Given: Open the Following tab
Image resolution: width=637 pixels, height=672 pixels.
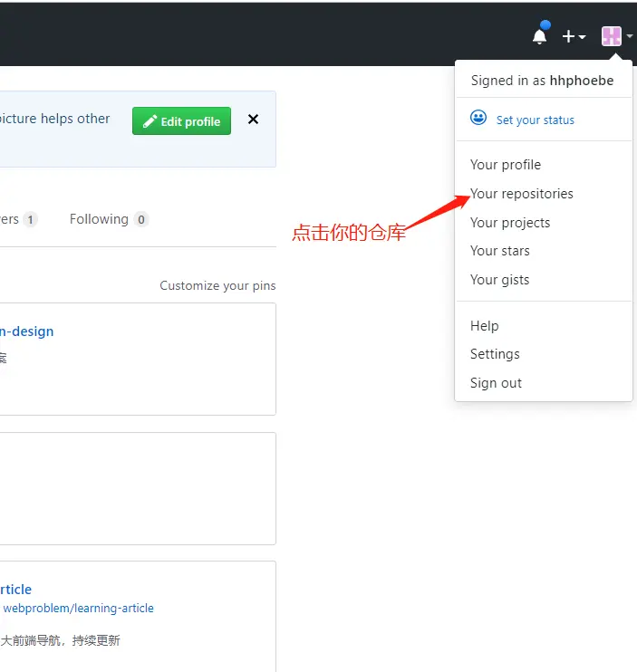Looking at the screenshot, I should point(109,219).
